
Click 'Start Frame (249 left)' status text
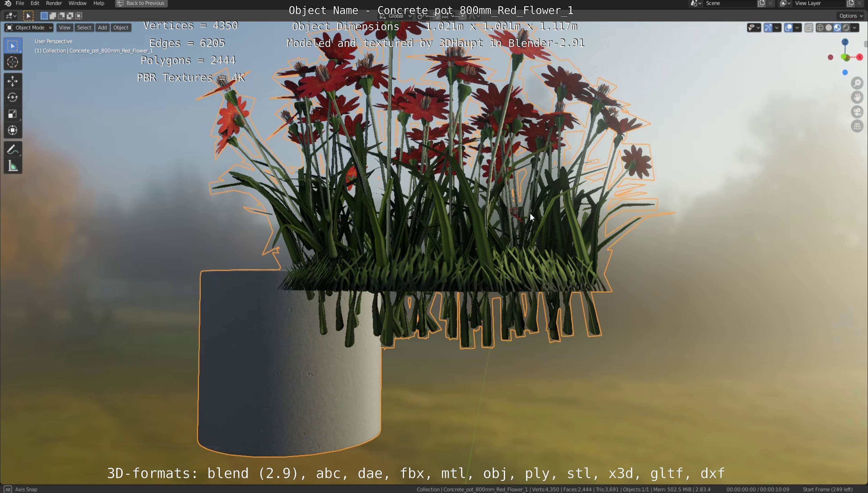click(827, 489)
